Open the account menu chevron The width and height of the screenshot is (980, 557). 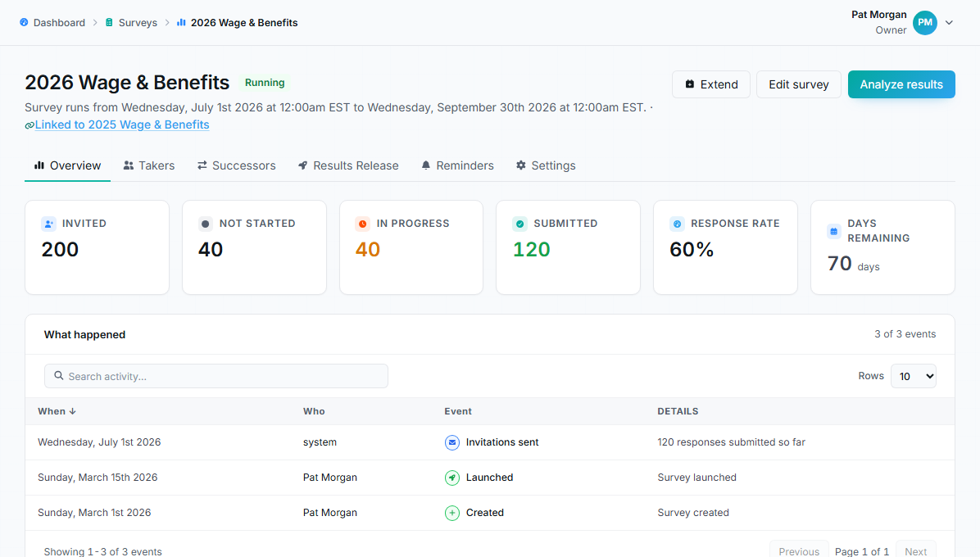[949, 22]
